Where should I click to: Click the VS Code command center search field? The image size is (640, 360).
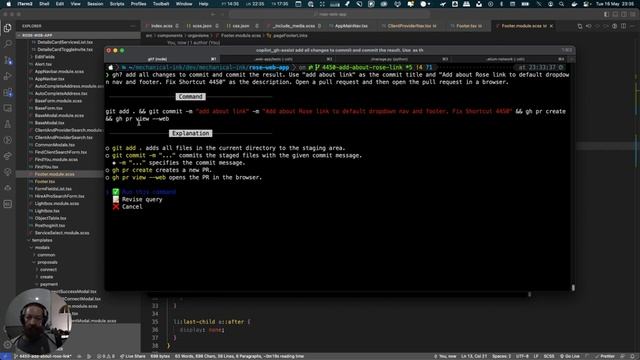click(329, 14)
